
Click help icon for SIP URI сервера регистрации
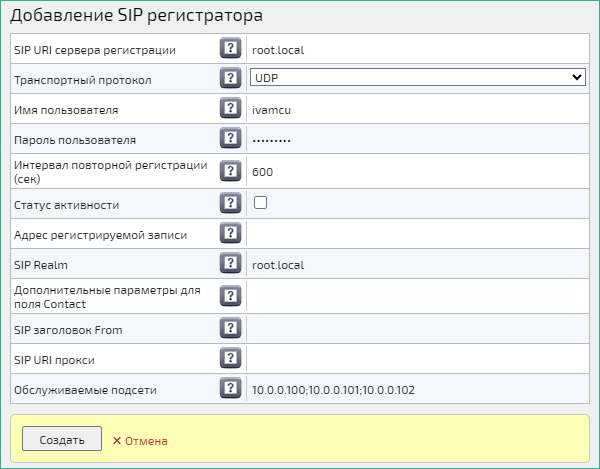point(230,49)
